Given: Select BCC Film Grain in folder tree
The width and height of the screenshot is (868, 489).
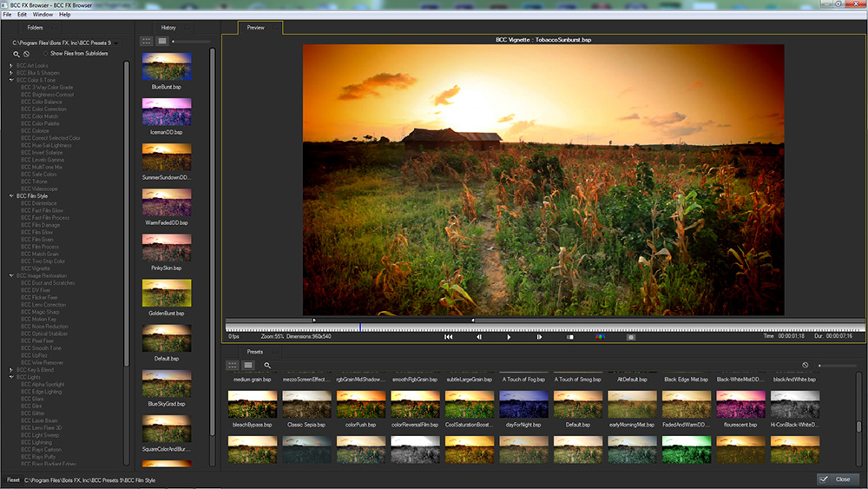Looking at the screenshot, I should coord(37,240).
